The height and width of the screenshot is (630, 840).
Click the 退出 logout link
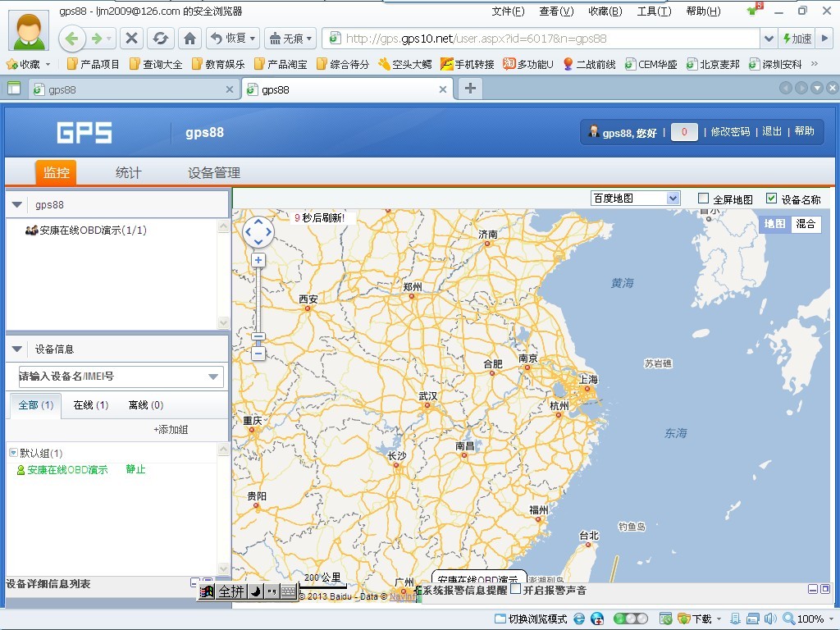pyautogui.click(x=772, y=132)
